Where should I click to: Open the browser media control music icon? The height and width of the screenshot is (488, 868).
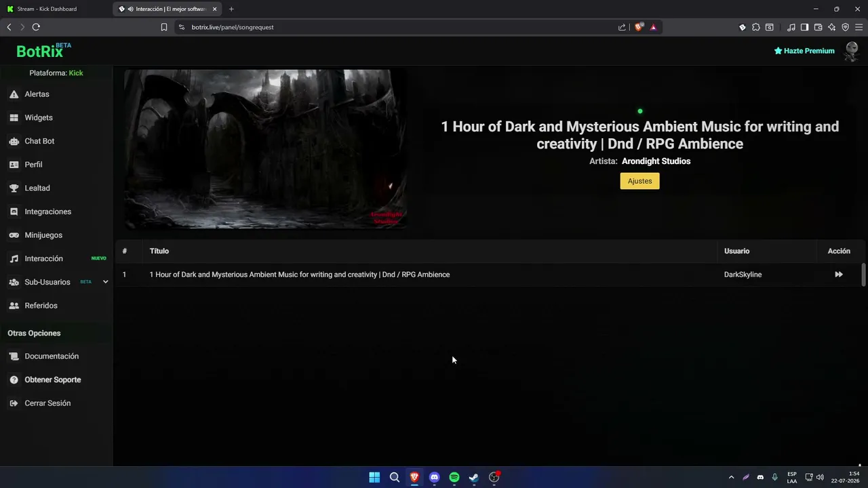[x=791, y=27]
